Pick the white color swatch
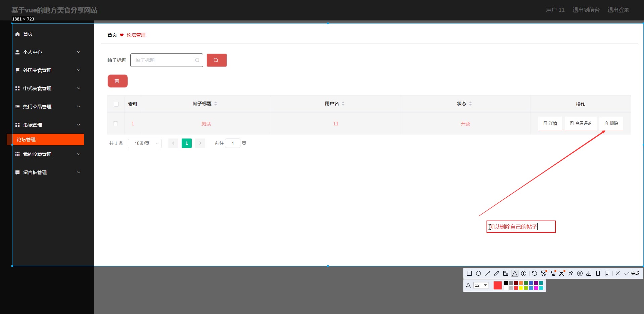The height and width of the screenshot is (314, 644). [506, 288]
